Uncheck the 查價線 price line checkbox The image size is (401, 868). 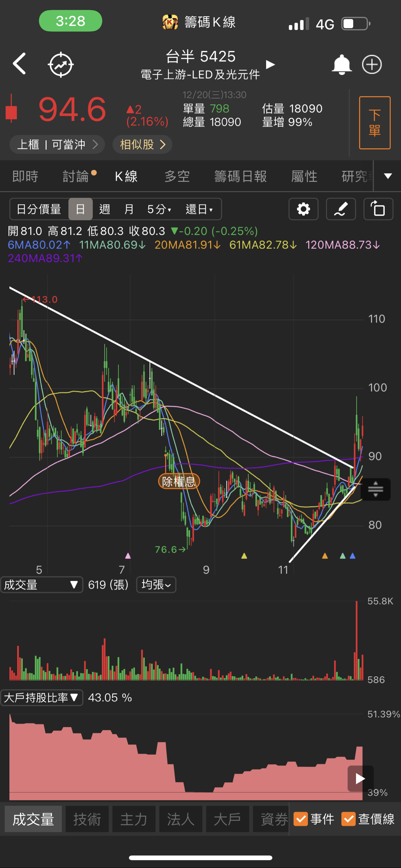click(348, 819)
